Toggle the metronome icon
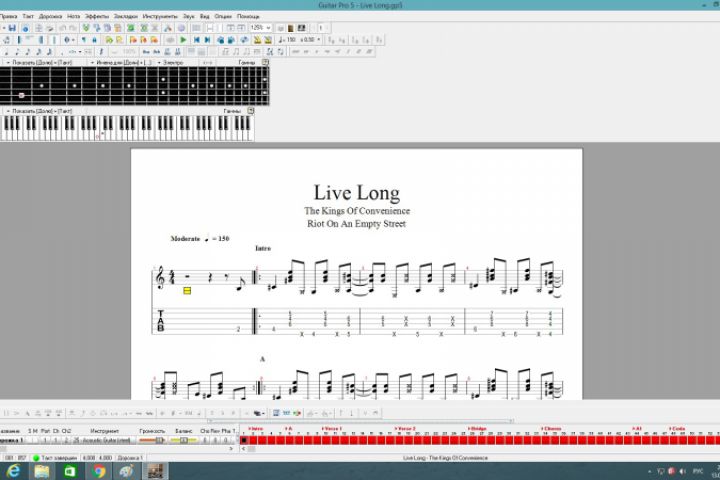Screen dimensions: 720x480 point(257,40)
